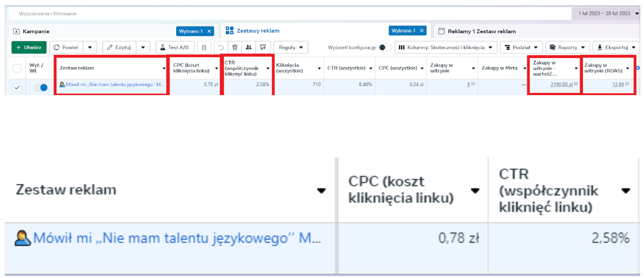Open Kolumny: Skuteczność i kliknięcia dropdown
This screenshot has height=278, width=644.
click(446, 47)
